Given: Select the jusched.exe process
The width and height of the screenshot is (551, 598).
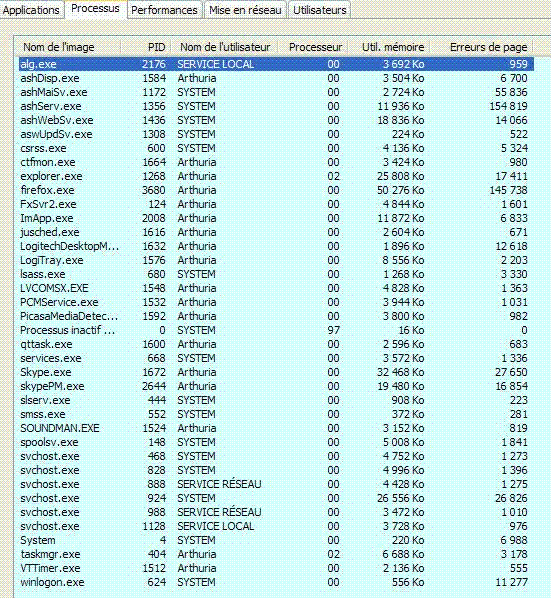Looking at the screenshot, I should 276,232.
